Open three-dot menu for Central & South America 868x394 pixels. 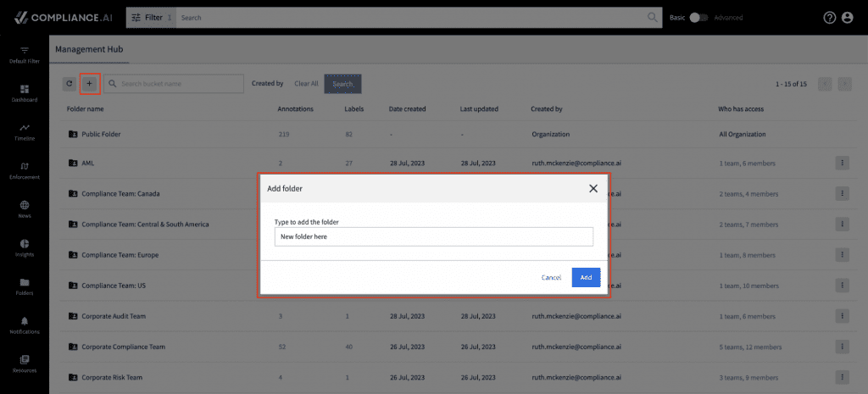click(x=842, y=225)
